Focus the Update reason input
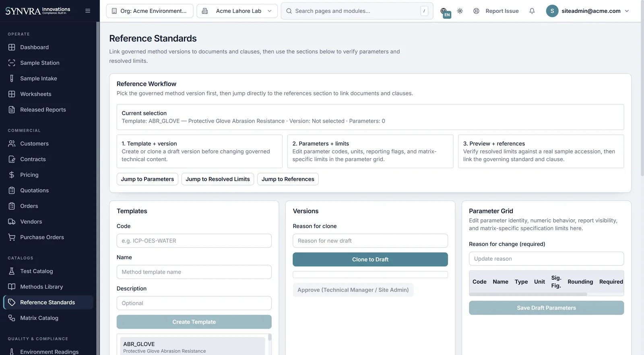Image resolution: width=644 pixels, height=355 pixels. coord(546,259)
